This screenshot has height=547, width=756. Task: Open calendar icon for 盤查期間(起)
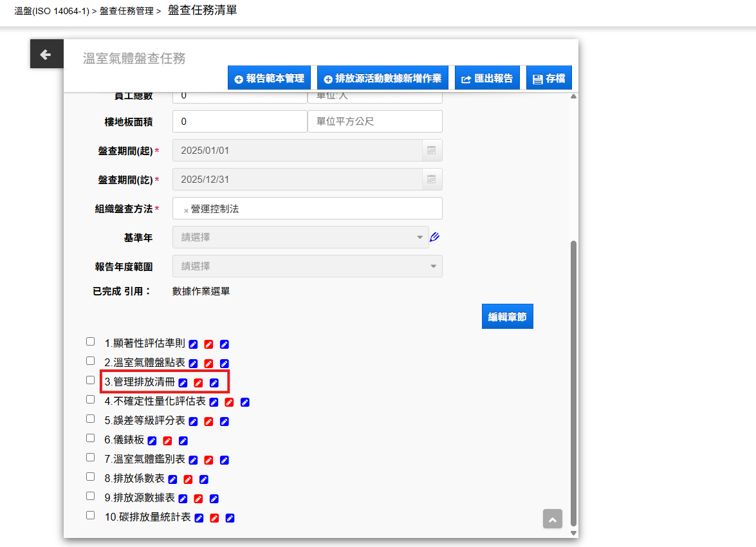(x=432, y=151)
